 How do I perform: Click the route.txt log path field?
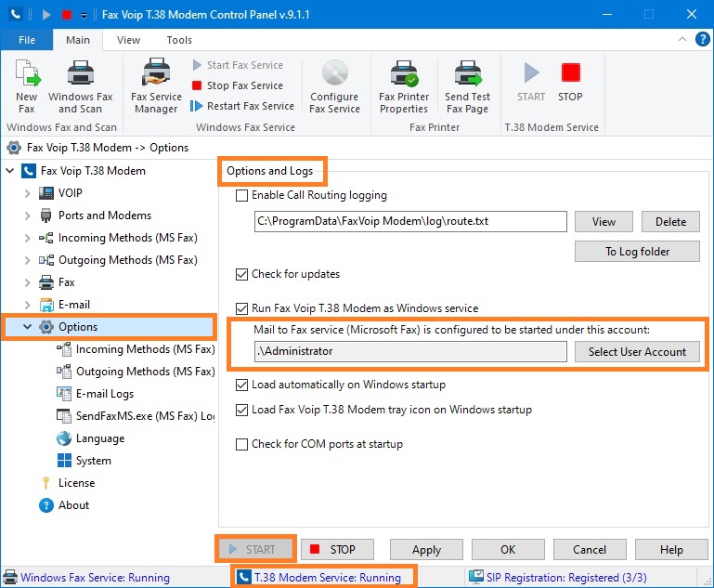coord(409,222)
